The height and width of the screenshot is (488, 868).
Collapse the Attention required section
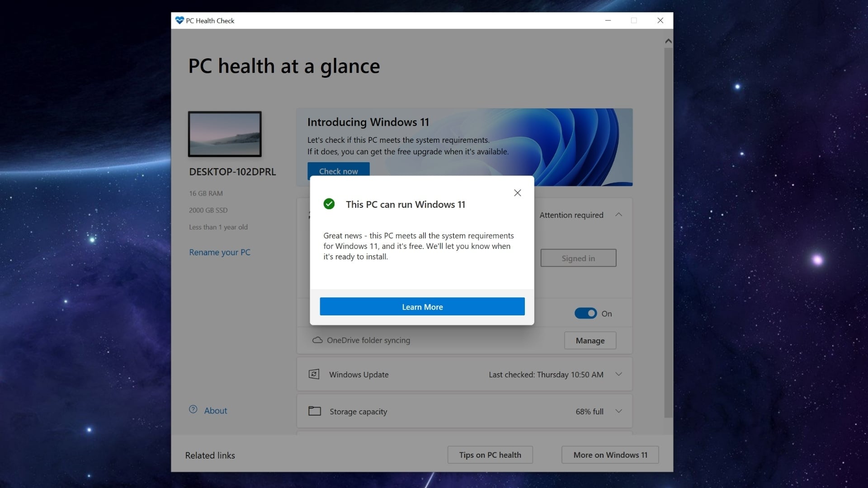pyautogui.click(x=618, y=215)
